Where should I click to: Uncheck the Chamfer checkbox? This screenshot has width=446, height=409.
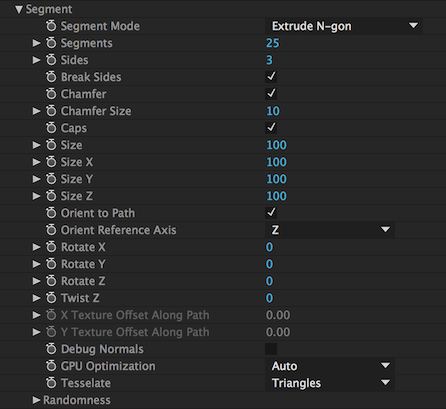pos(271,93)
